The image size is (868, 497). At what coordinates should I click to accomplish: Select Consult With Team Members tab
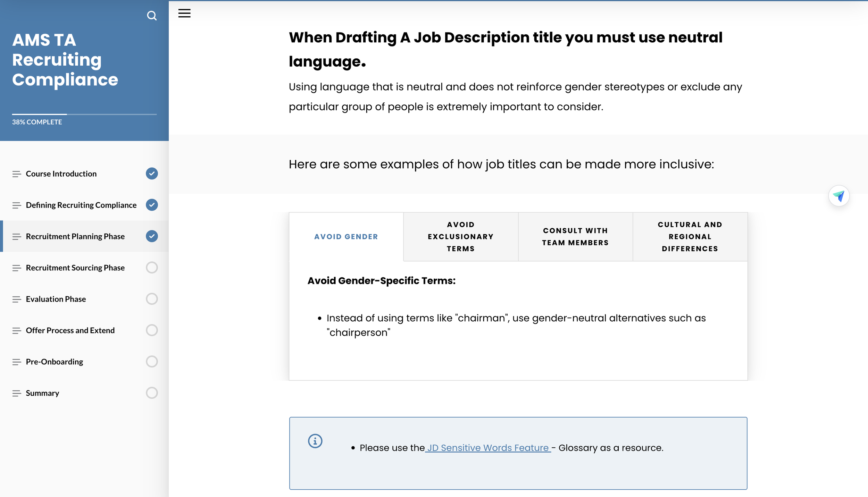click(x=575, y=237)
